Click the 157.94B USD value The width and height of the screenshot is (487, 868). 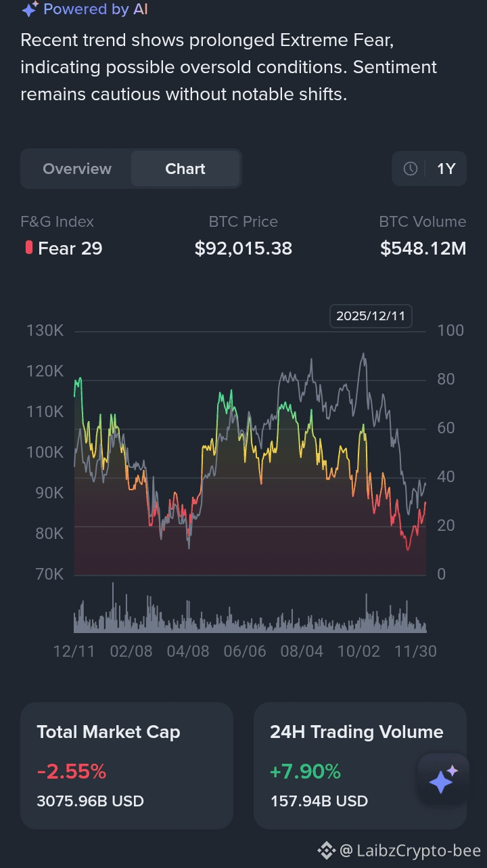[x=319, y=801]
